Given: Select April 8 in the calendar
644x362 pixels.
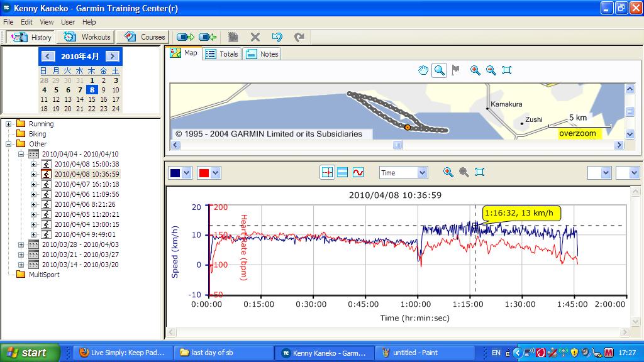Looking at the screenshot, I should click(92, 90).
